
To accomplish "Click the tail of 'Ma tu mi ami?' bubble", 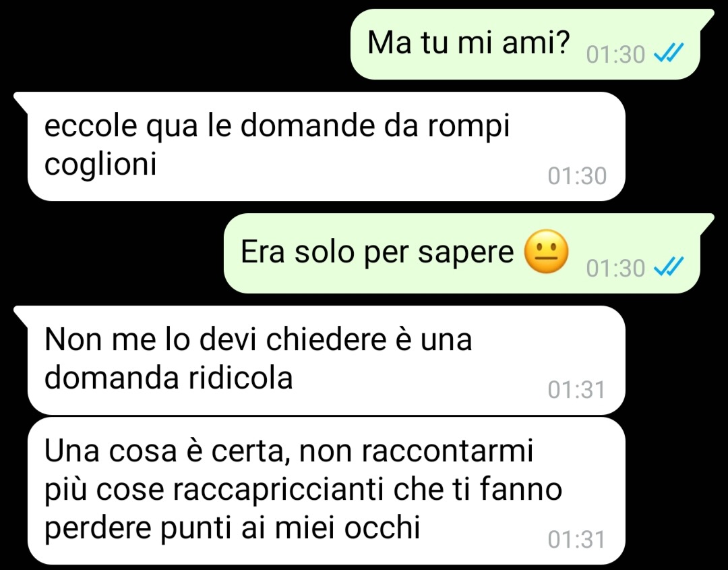I will coord(706,19).
